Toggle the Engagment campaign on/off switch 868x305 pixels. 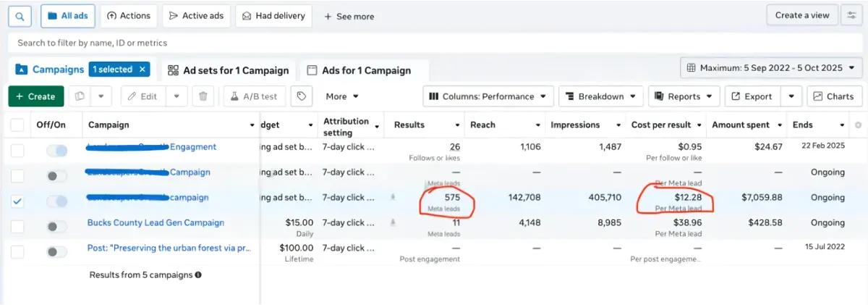56,151
